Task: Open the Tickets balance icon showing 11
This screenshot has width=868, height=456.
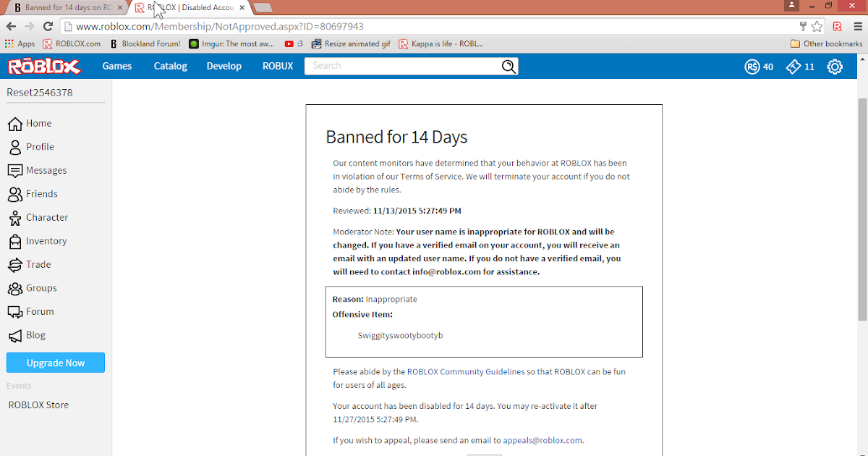Action: click(793, 67)
